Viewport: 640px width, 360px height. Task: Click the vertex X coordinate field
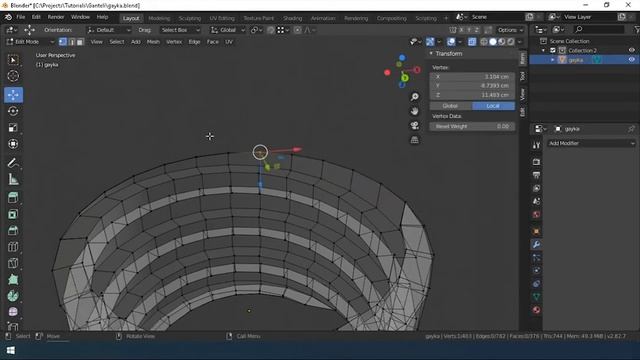click(x=472, y=77)
